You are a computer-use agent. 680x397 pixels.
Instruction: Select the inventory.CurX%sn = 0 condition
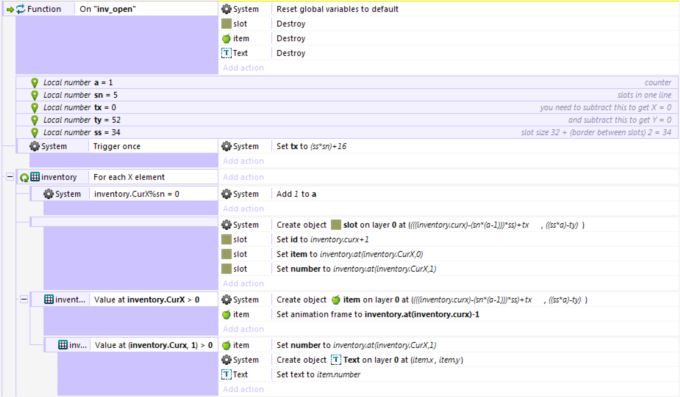point(137,194)
